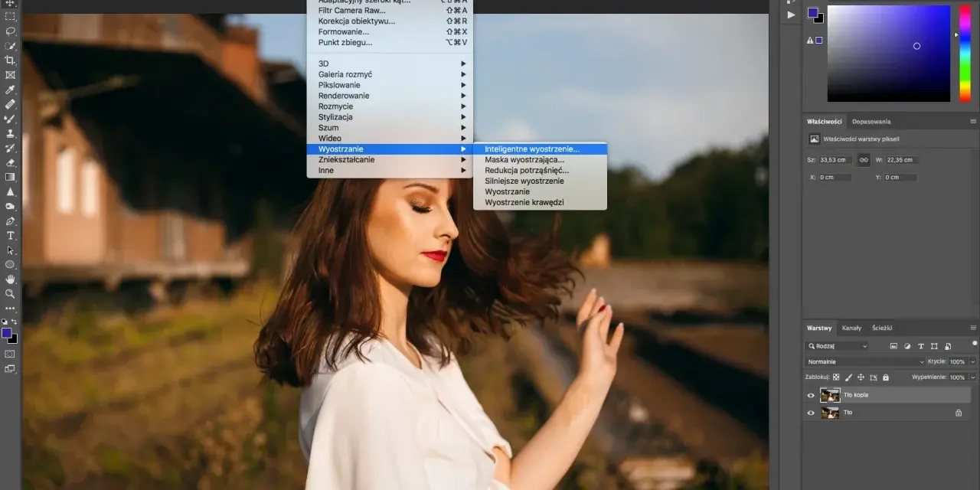This screenshot has width=980, height=490.
Task: Hide the Tło layer eye icon
Action: (811, 413)
